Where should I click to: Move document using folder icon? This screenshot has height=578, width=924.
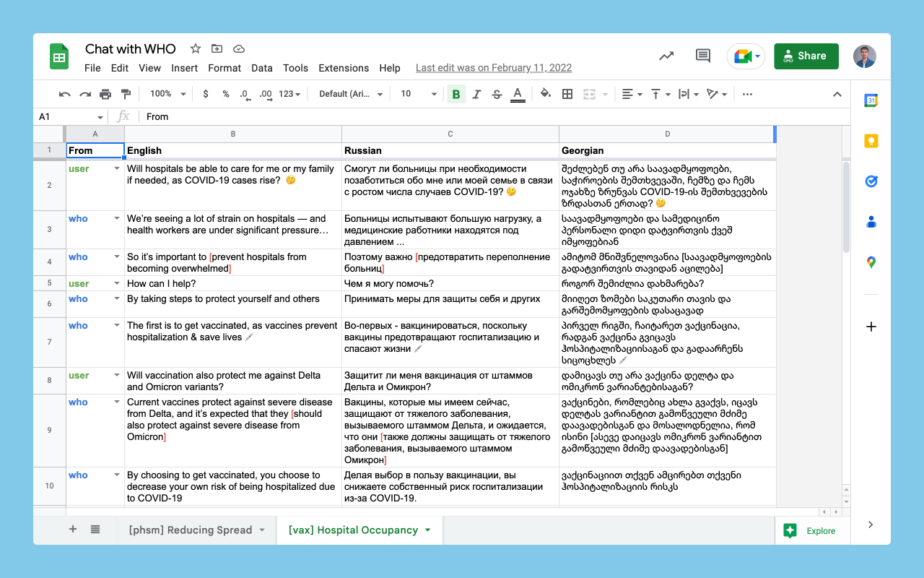click(217, 48)
